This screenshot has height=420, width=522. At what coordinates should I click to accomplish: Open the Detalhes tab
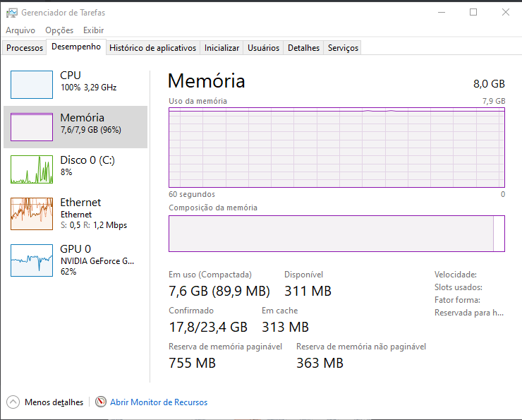pyautogui.click(x=303, y=48)
